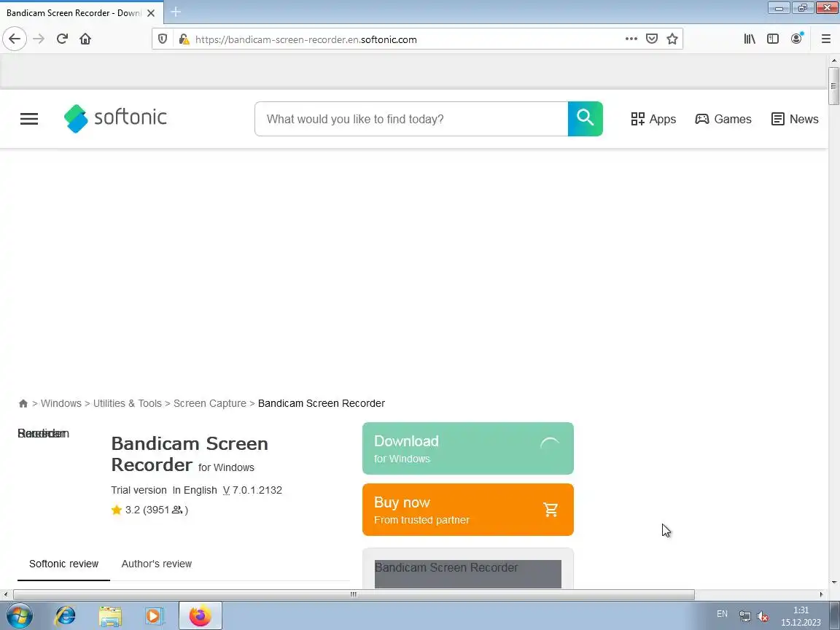Open Softonic hamburger menu

(29, 119)
